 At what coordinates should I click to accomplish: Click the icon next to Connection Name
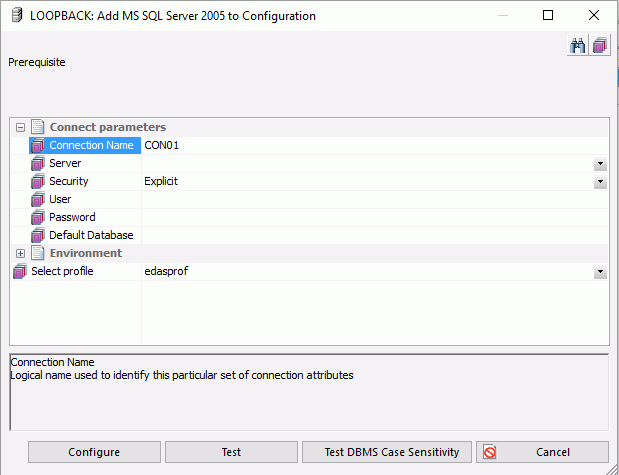[38, 145]
